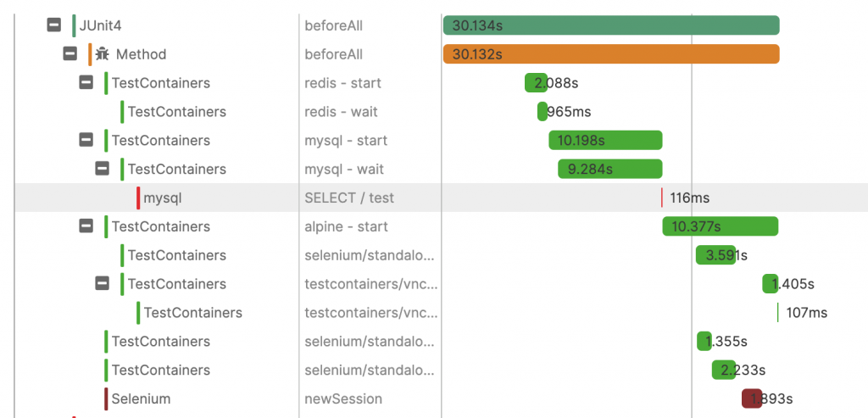Image resolution: width=868 pixels, height=418 pixels.
Task: Click the 2.088s redis start span
Action: point(536,83)
